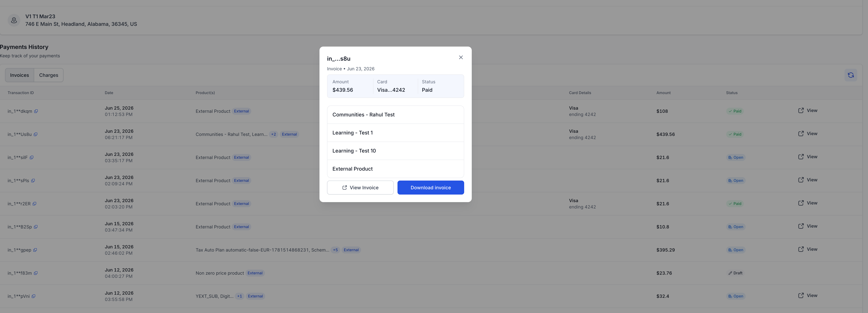Expand the +2 products badge
This screenshot has width=868, height=313.
(x=273, y=134)
